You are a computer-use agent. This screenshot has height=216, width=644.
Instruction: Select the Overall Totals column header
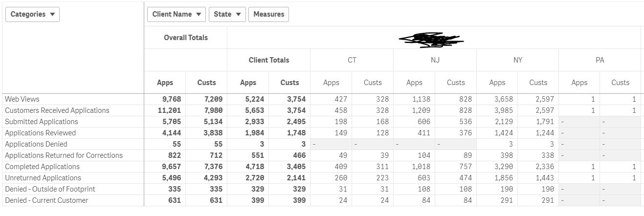(186, 38)
